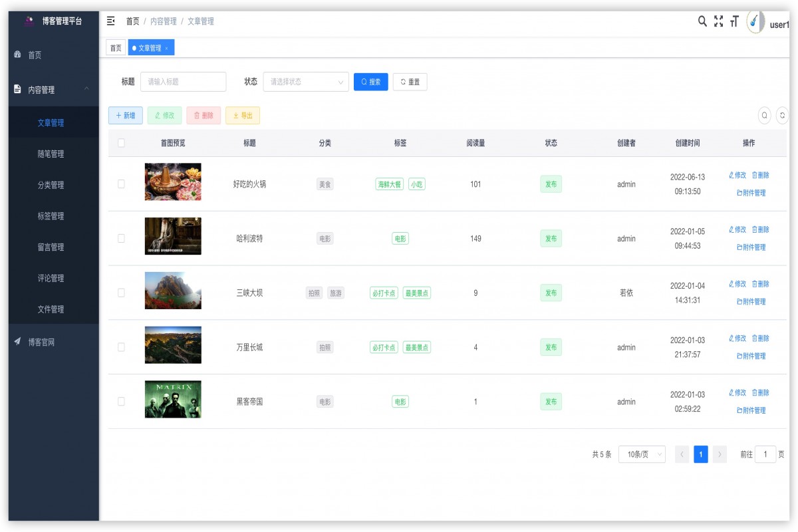
Task: Check the 黑客帝国 row checkbox
Action: [121, 402]
